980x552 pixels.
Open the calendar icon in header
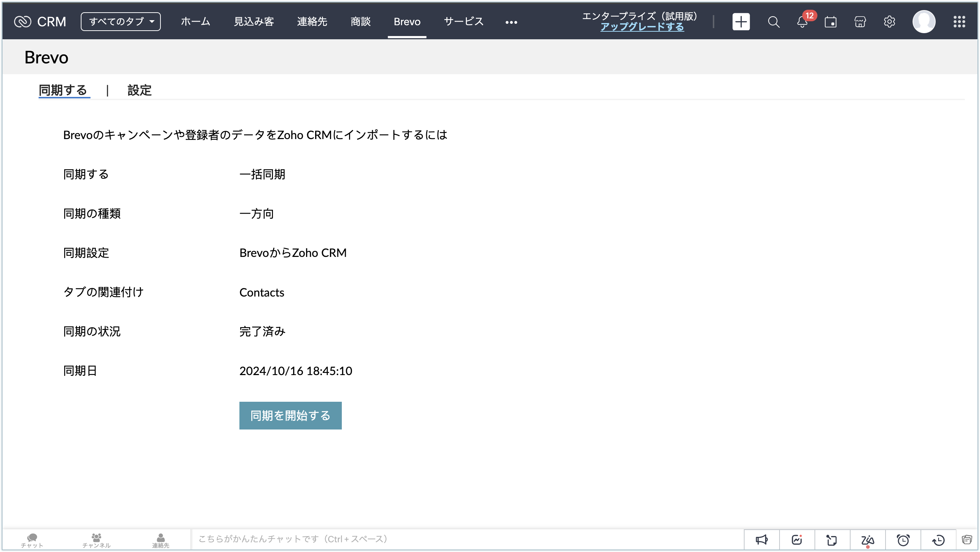click(x=830, y=22)
